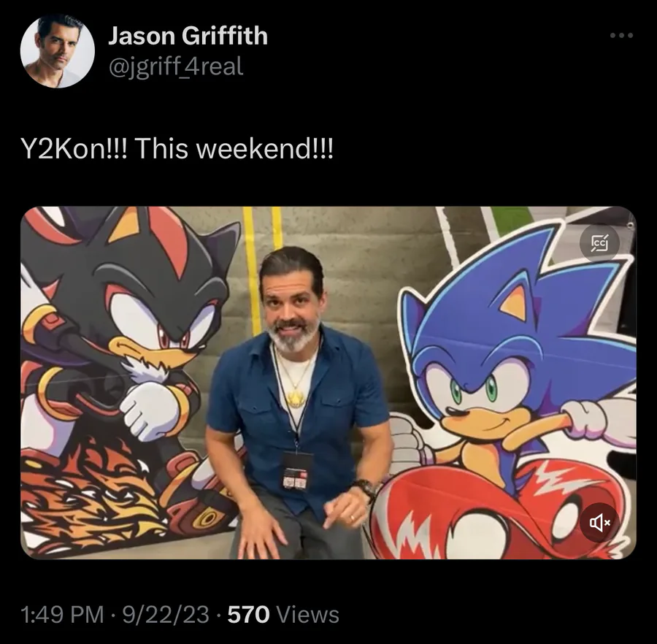Viewport: 657px width, 644px height.
Task: Unmute the video with the speaker icon
Action: point(599,523)
